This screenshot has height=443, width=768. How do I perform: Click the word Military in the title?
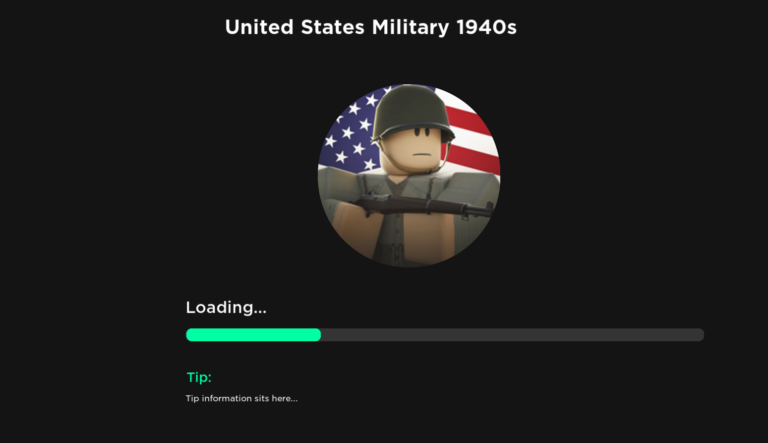coord(410,27)
